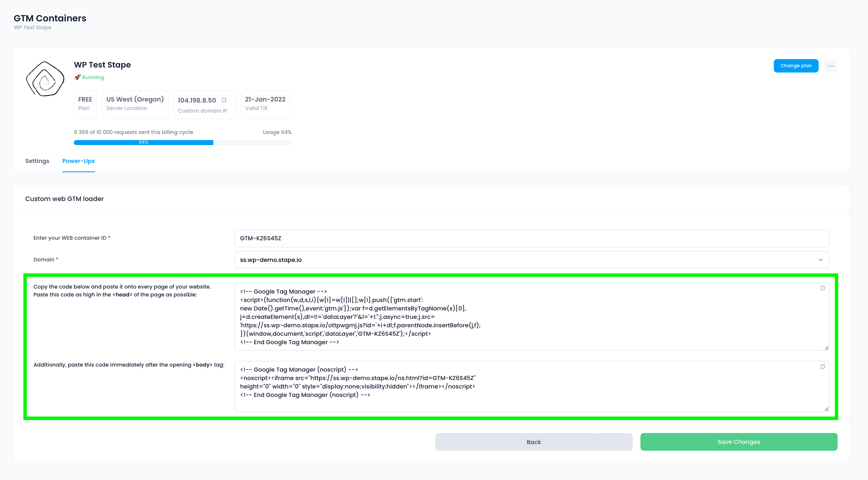Focus the WEB container ID input field
The width and height of the screenshot is (868, 480).
(531, 238)
